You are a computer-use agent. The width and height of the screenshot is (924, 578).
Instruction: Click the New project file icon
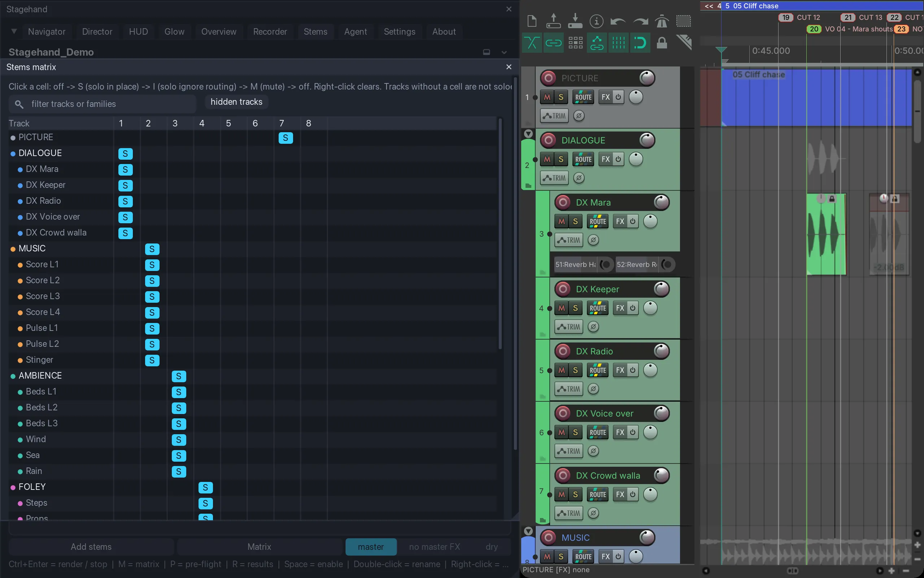(x=532, y=21)
